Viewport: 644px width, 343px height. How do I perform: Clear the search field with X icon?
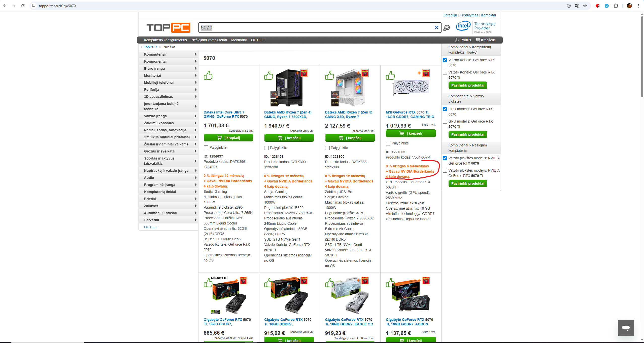click(436, 28)
